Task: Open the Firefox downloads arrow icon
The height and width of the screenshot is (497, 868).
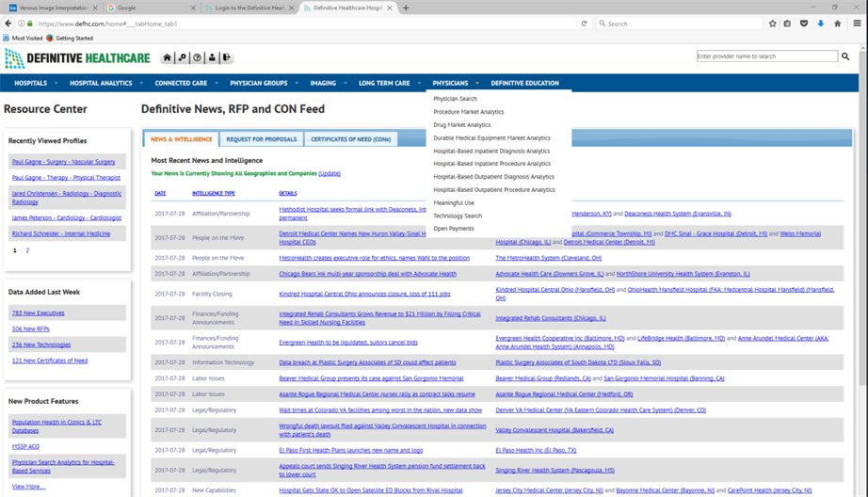Action: click(x=820, y=24)
